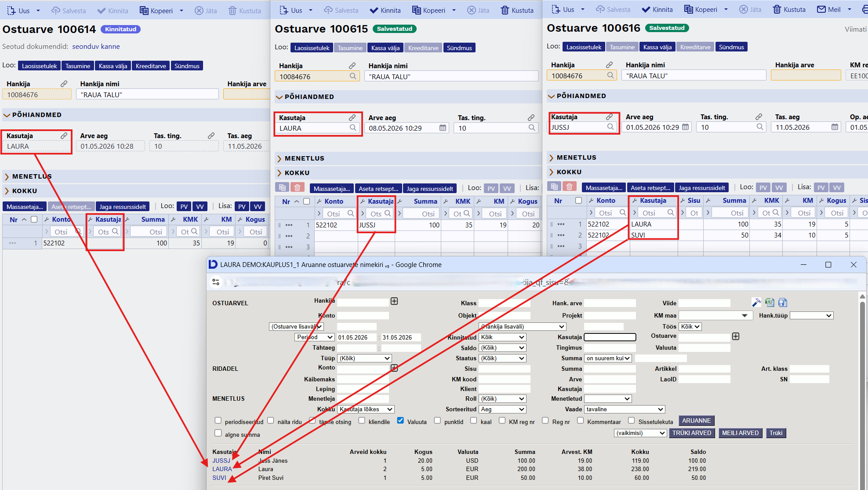Click the Meil envelope icon in invoice 100616's toolbar

coord(821,9)
